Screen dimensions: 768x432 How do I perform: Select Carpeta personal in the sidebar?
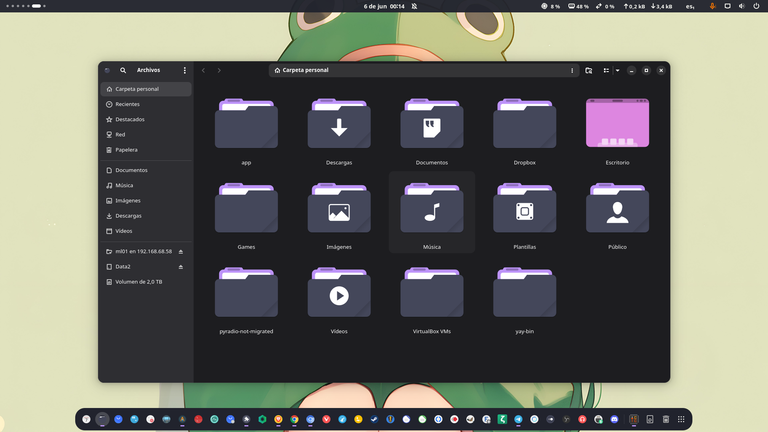146,89
